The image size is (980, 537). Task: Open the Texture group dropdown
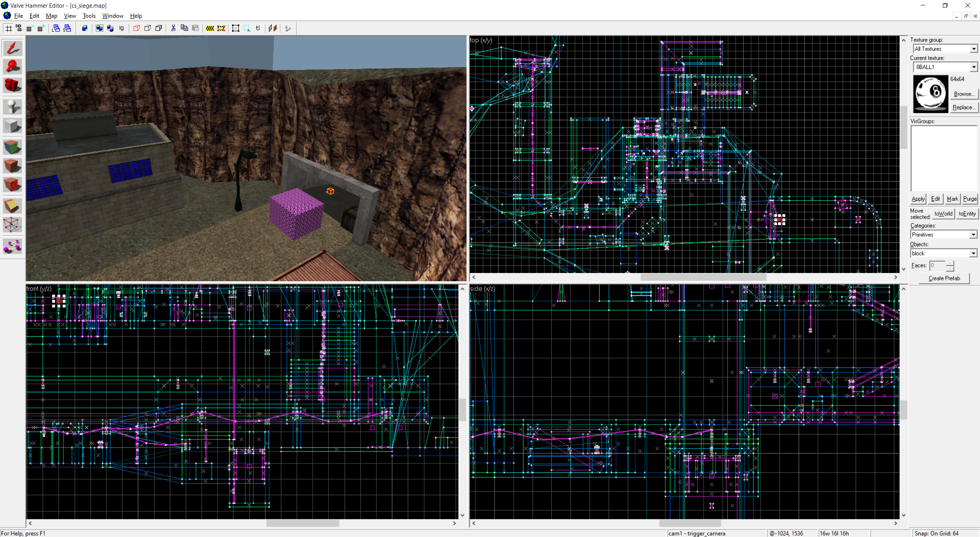tap(973, 49)
